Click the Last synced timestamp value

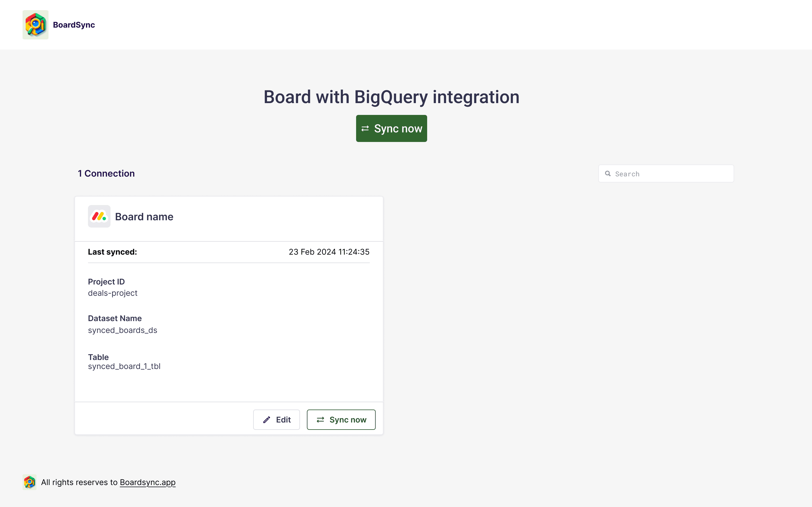pos(329,252)
